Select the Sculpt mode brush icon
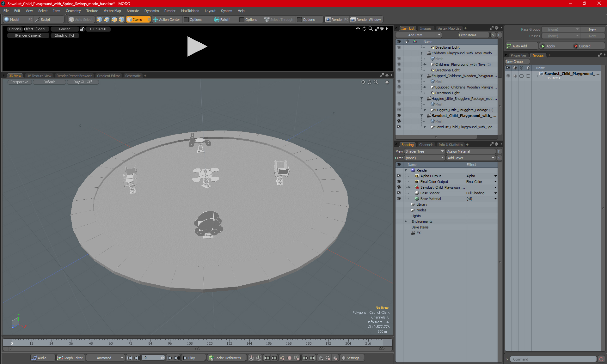 pyautogui.click(x=37, y=20)
